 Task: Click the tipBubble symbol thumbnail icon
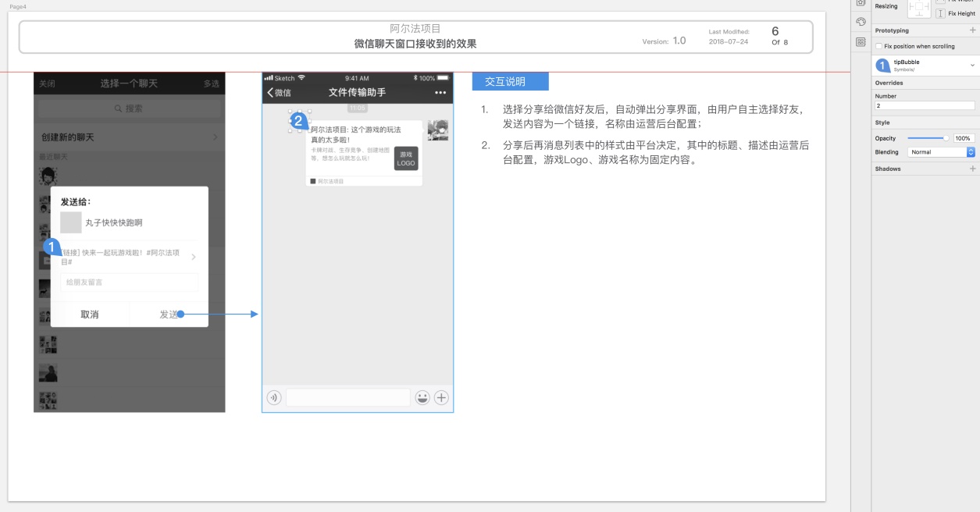coord(882,66)
